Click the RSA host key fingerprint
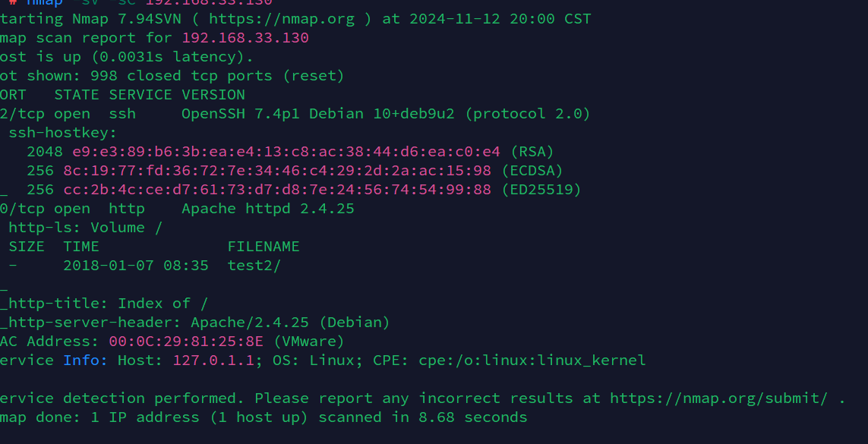Screen dimensions: 868x444 tap(286, 152)
